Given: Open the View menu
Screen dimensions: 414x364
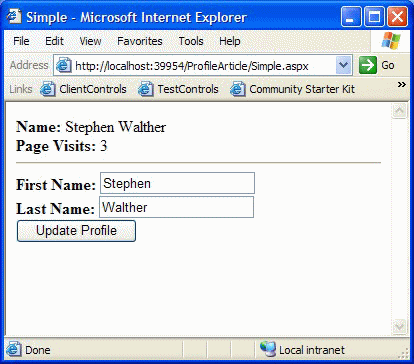Looking at the screenshot, I should 90,41.
